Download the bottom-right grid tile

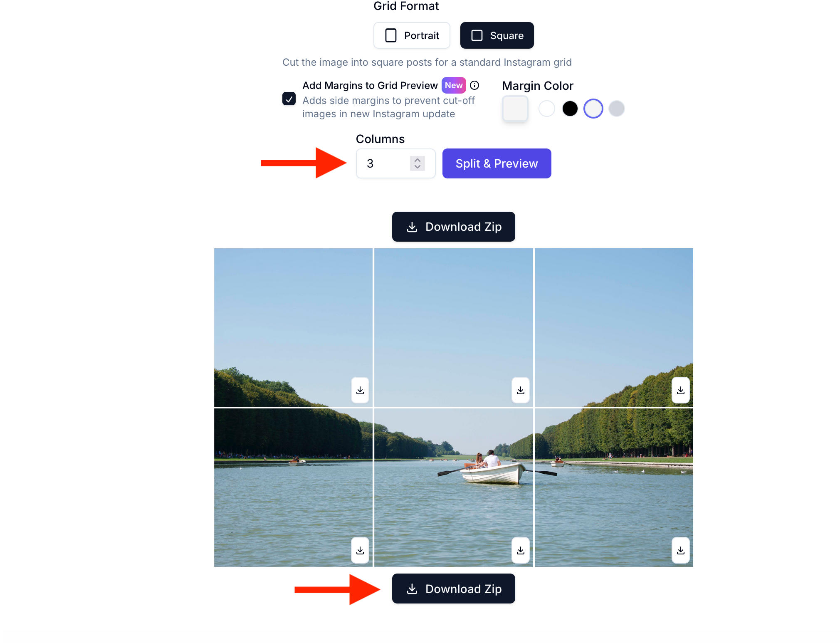pos(680,550)
